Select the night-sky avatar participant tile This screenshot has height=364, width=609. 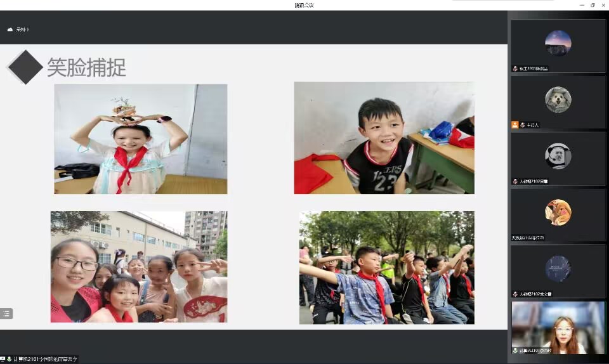coord(558,43)
